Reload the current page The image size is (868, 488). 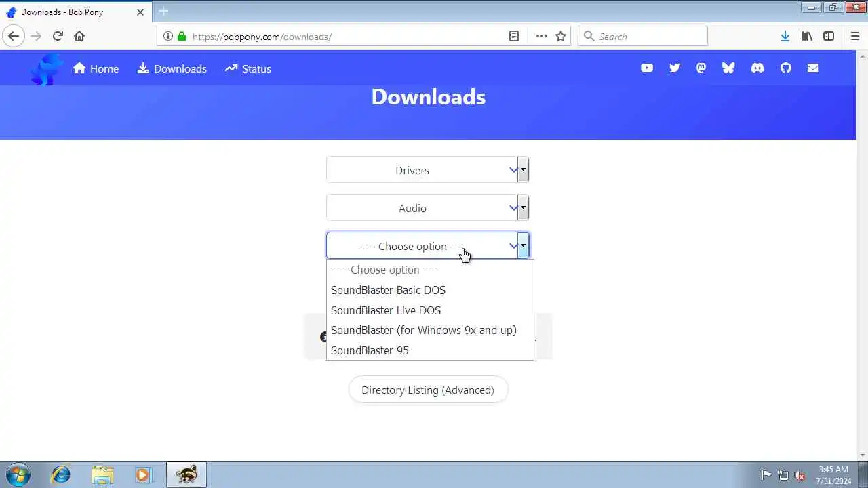58,36
